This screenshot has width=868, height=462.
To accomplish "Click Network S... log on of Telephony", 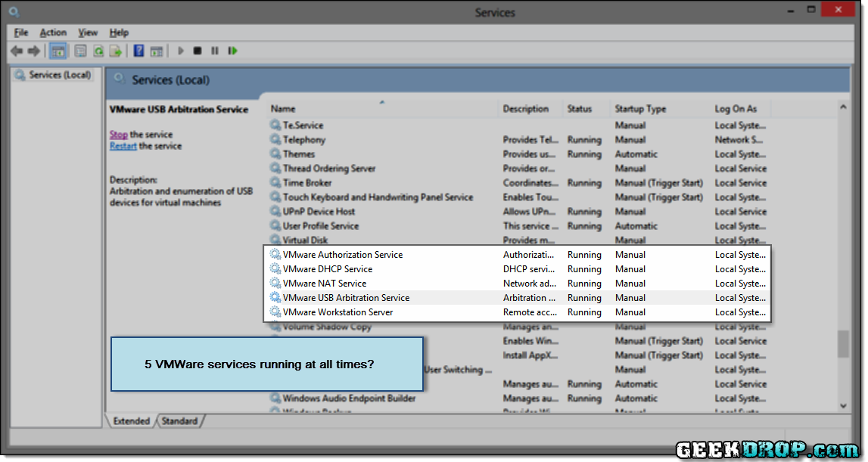I will pos(739,140).
